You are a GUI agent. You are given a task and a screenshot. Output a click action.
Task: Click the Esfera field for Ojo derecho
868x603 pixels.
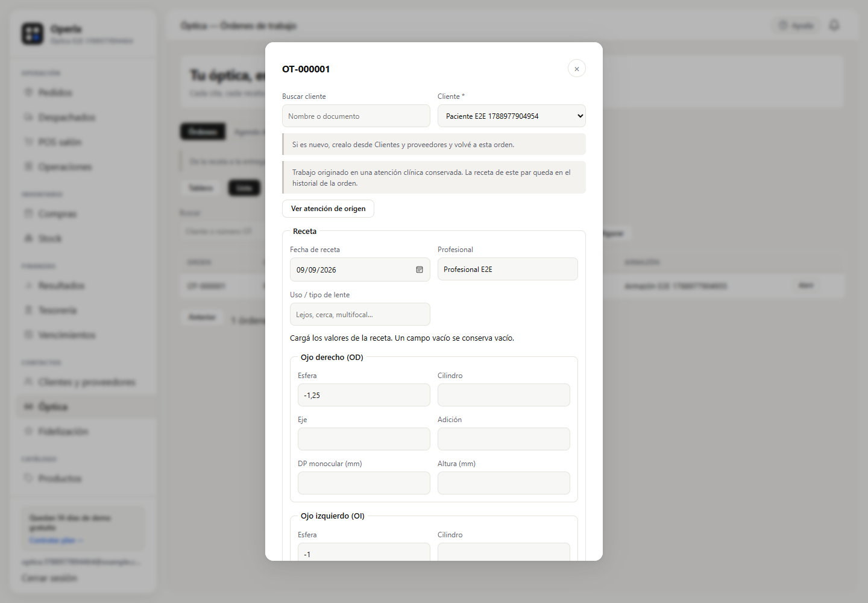tap(364, 395)
